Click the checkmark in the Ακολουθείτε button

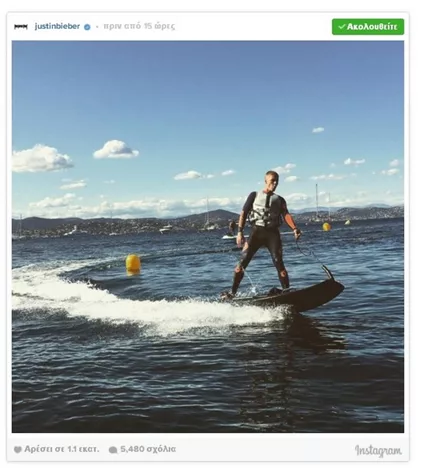click(x=341, y=26)
